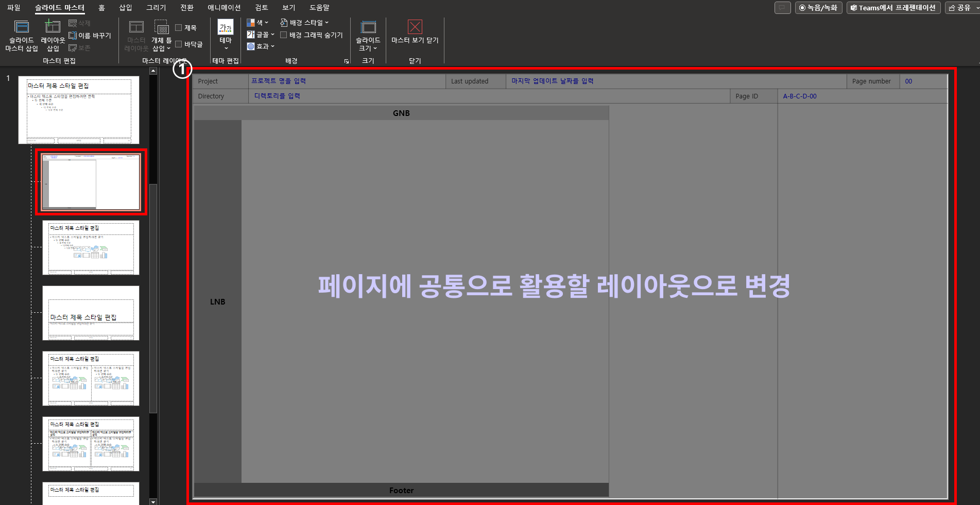
Task: Close master view with 마스터 보기 닫기
Action: [415, 32]
